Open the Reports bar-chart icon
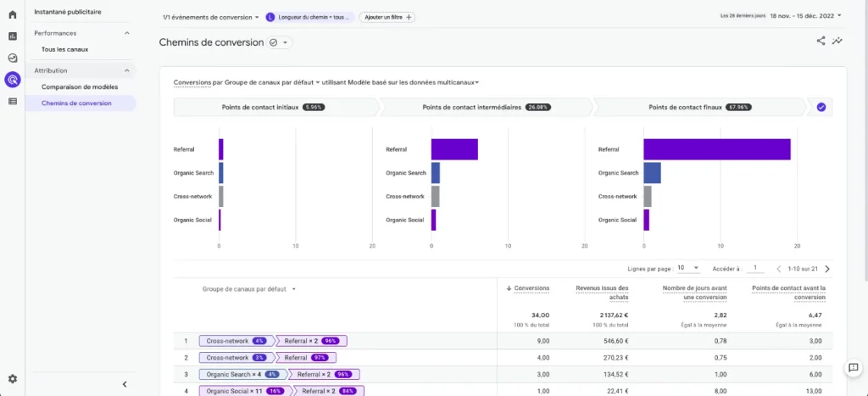Image resolution: width=868 pixels, height=396 pixels. [x=12, y=36]
